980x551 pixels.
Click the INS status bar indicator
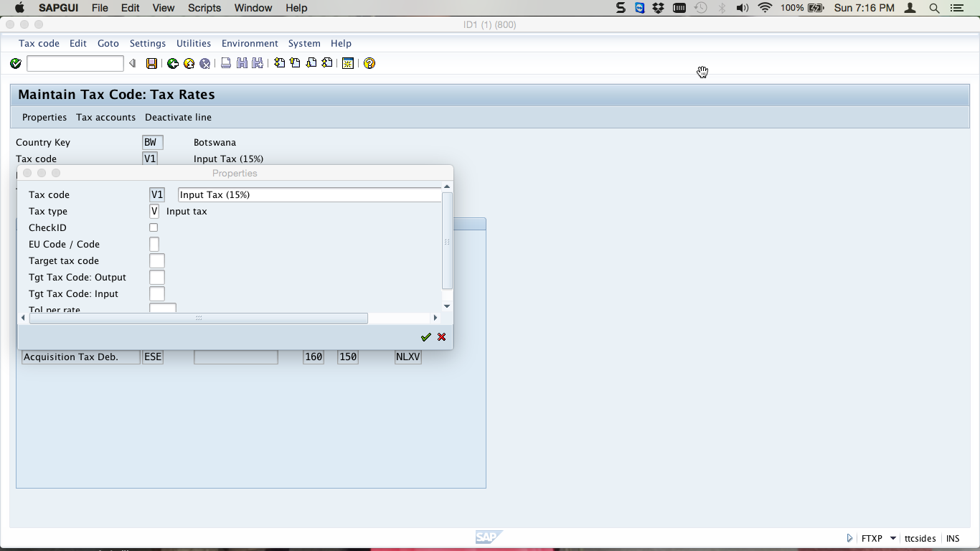pyautogui.click(x=953, y=538)
